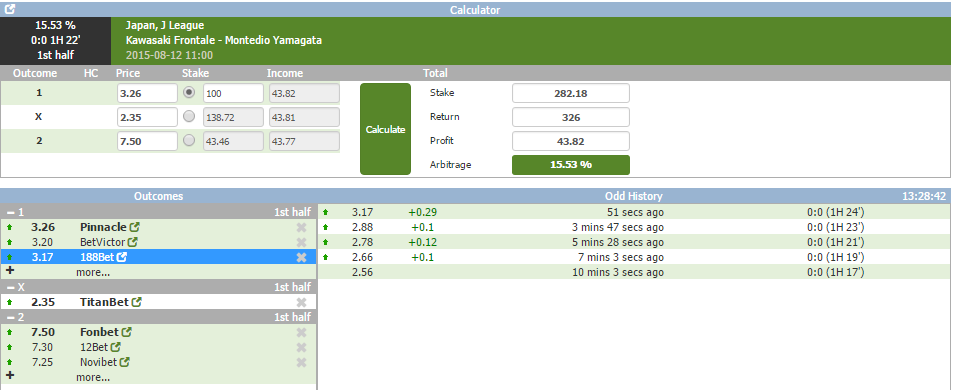Click up arrow in 3.17 odd history row
The height and width of the screenshot is (390, 955).
coord(325,212)
